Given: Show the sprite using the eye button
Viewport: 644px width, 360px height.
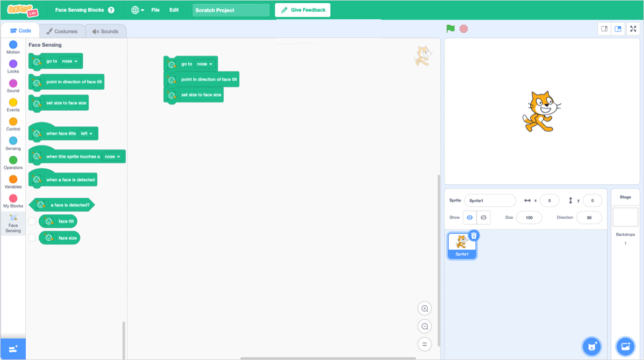Looking at the screenshot, I should [x=470, y=218].
